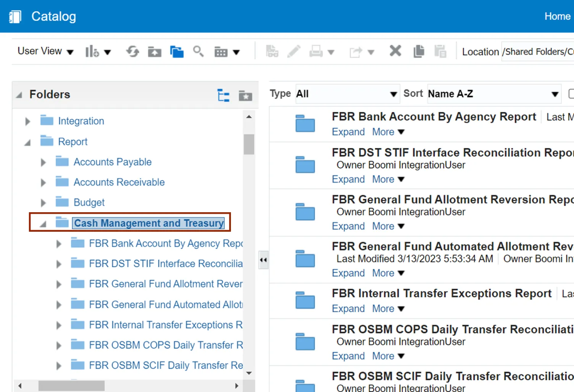Screen dimensions: 574x392
Task: Collapse the Cash Management and Treasury folder
Action: (43, 224)
